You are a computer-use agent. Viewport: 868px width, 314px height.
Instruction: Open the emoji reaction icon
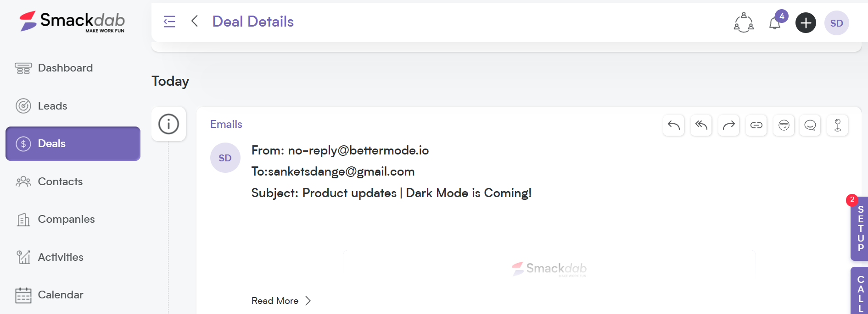point(784,125)
